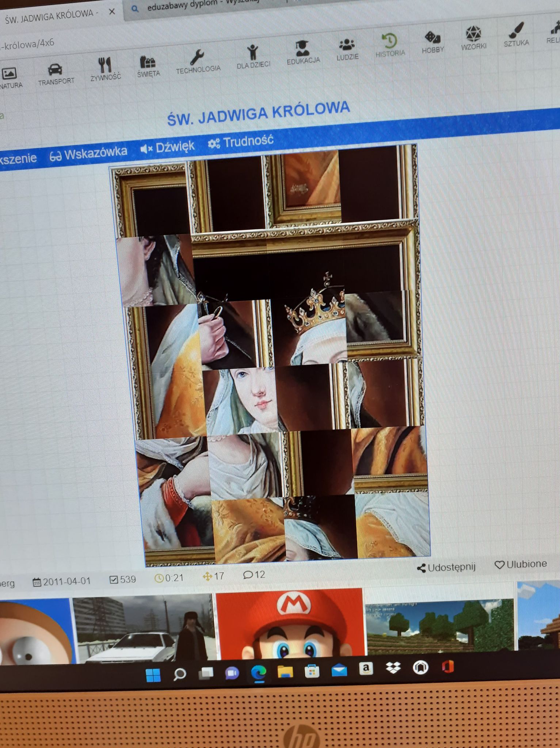560x748 pixels.
Task: Open the Święta holidays category
Action: (x=148, y=66)
